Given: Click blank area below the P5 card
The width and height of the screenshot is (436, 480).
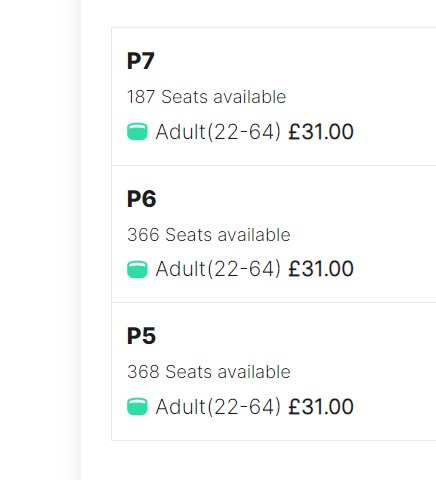Looking at the screenshot, I should [x=260, y=462].
